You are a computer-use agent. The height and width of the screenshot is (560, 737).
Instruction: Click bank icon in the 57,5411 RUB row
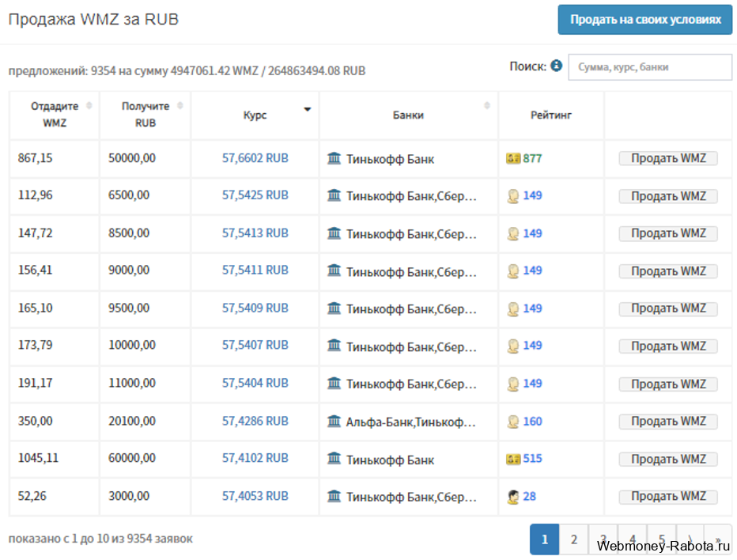coord(334,271)
